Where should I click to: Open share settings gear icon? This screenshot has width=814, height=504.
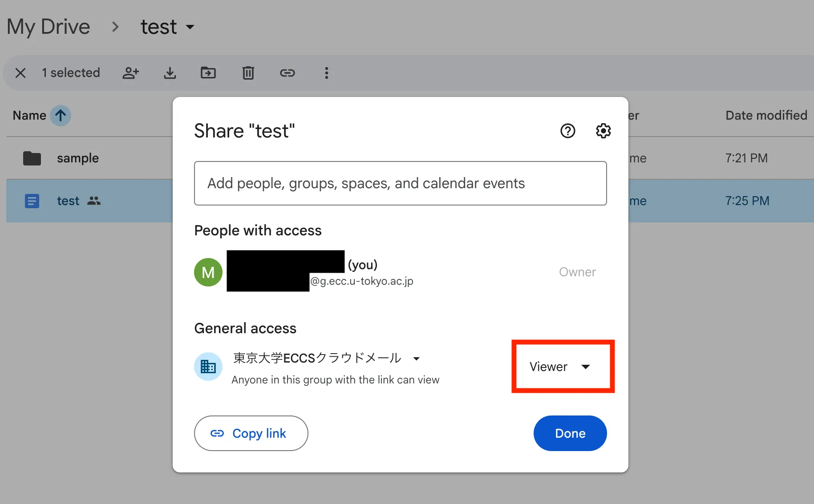point(603,131)
